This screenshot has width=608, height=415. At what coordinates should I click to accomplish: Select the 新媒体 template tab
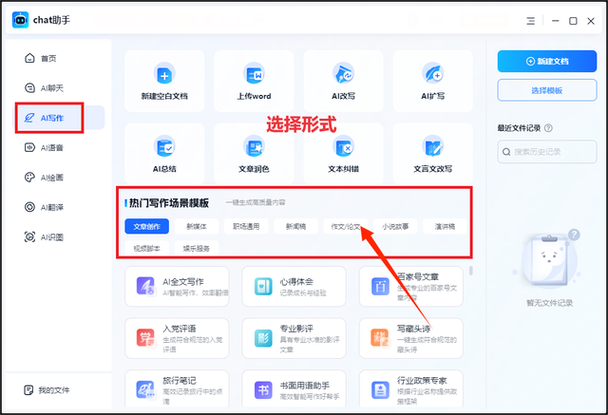click(x=197, y=227)
